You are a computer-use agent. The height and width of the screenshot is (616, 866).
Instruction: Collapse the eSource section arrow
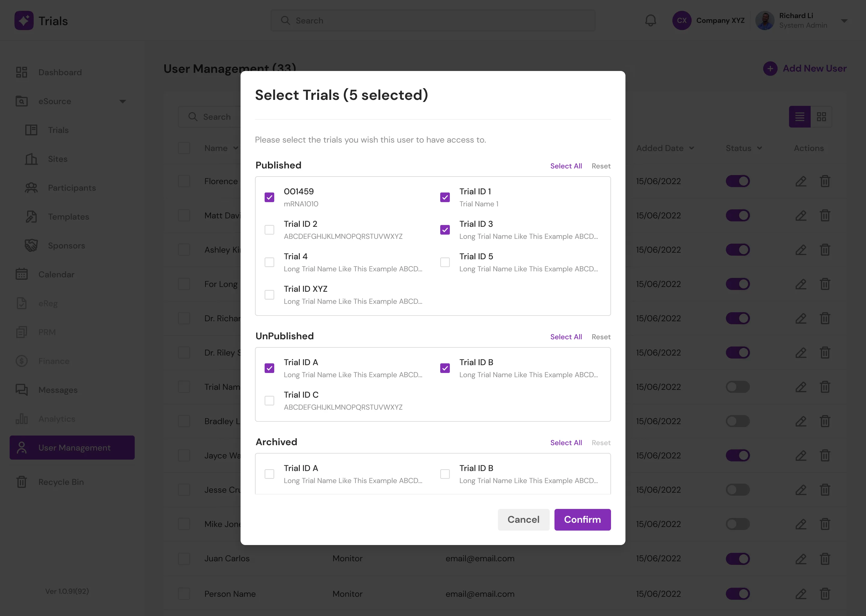[122, 102]
